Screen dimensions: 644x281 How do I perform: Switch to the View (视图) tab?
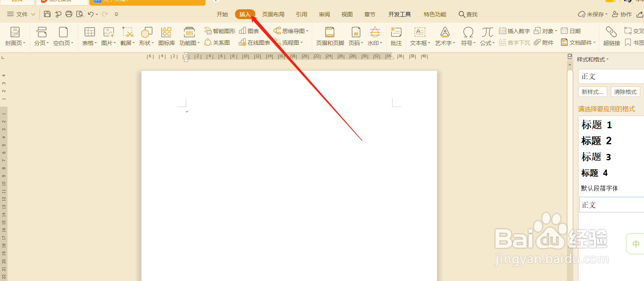click(347, 14)
